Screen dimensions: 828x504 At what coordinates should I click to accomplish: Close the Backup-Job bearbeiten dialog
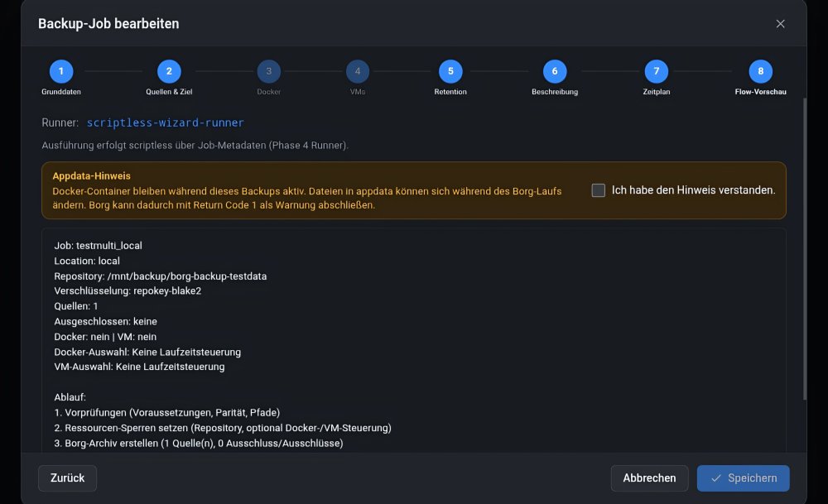point(780,24)
